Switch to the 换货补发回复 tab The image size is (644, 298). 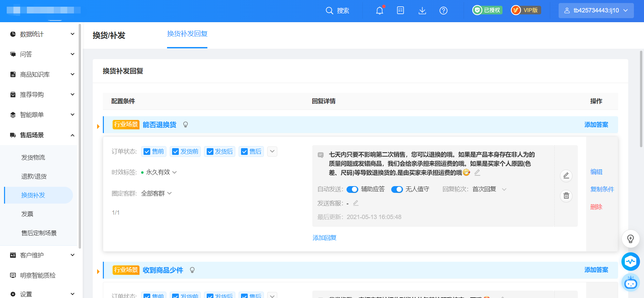[187, 34]
